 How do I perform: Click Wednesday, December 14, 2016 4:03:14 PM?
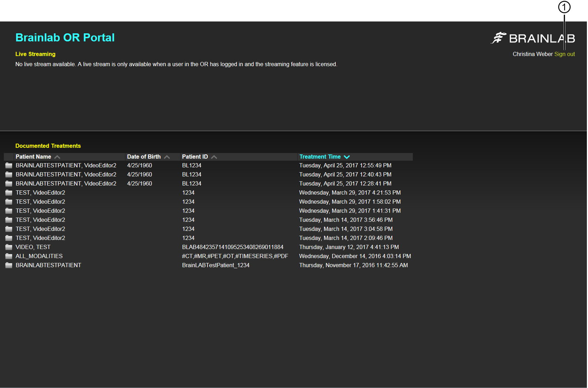(x=355, y=256)
